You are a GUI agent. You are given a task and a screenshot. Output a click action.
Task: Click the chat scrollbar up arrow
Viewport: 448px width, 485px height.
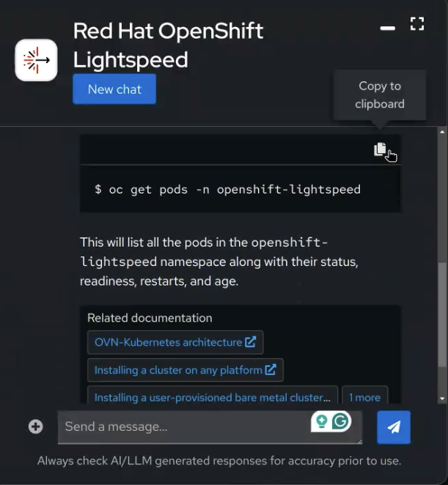pyautogui.click(x=441, y=133)
